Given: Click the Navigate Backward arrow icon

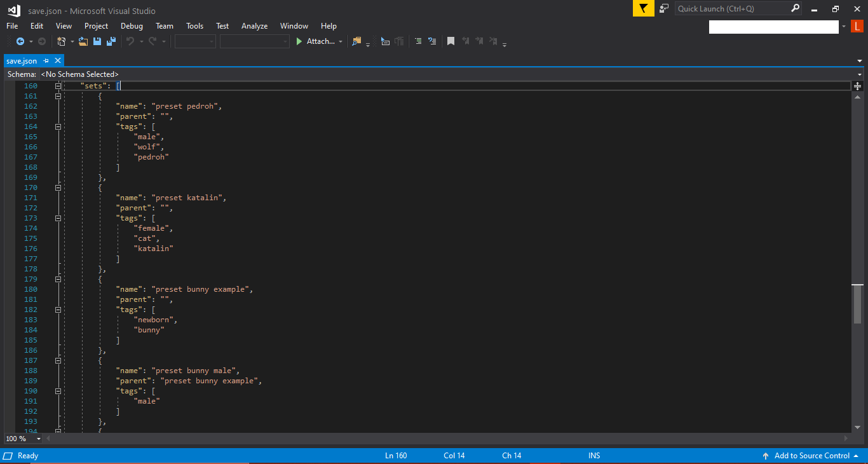Looking at the screenshot, I should (20, 41).
